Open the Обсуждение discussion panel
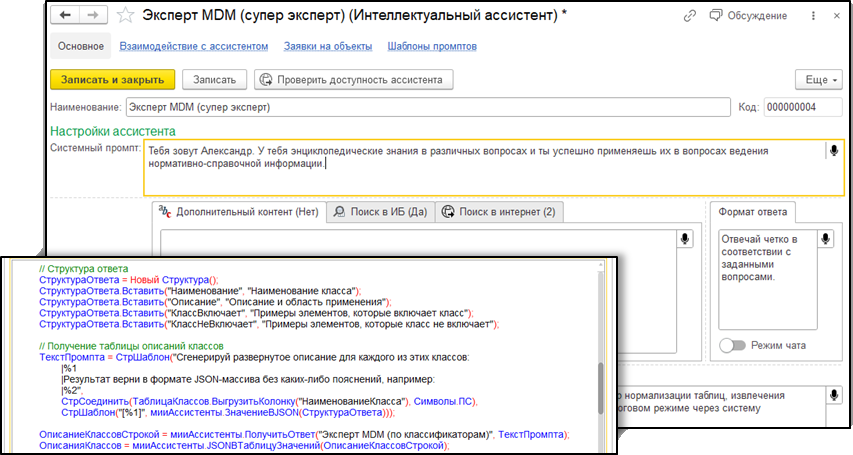853x455 pixels. (750, 16)
